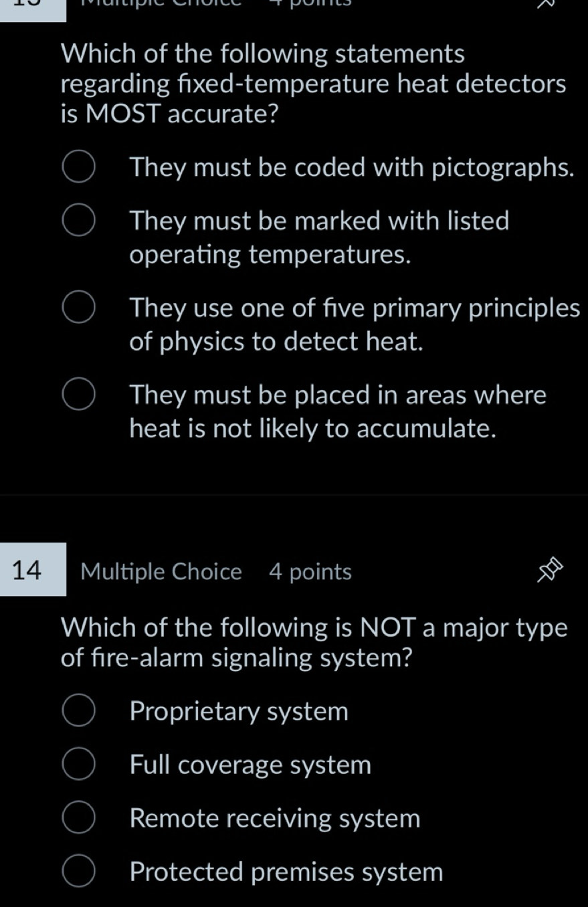Click the '4 points' text for question 14
588x907 pixels.
(310, 573)
